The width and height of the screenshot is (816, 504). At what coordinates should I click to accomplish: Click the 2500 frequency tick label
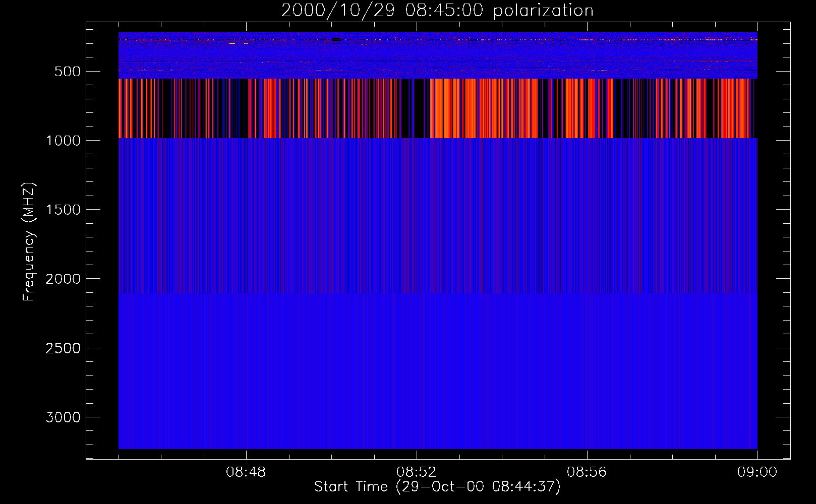pos(63,348)
